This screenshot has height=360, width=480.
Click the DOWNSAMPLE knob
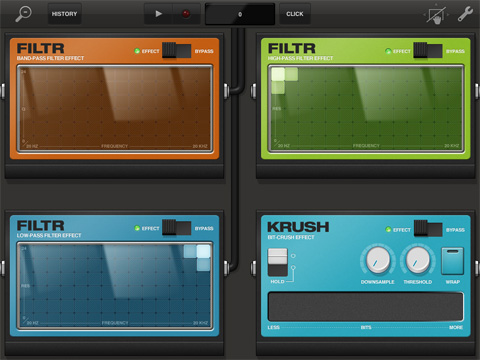(x=378, y=260)
